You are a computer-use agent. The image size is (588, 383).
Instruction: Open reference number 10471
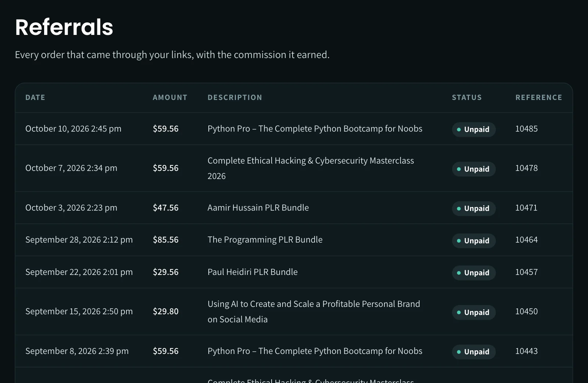pyautogui.click(x=526, y=208)
